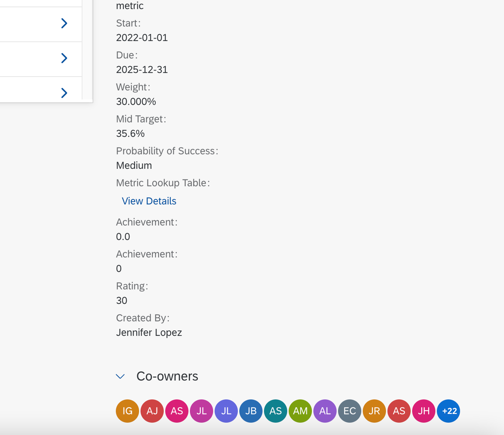Select the violet-blue JL co-owner avatar

[x=226, y=411]
